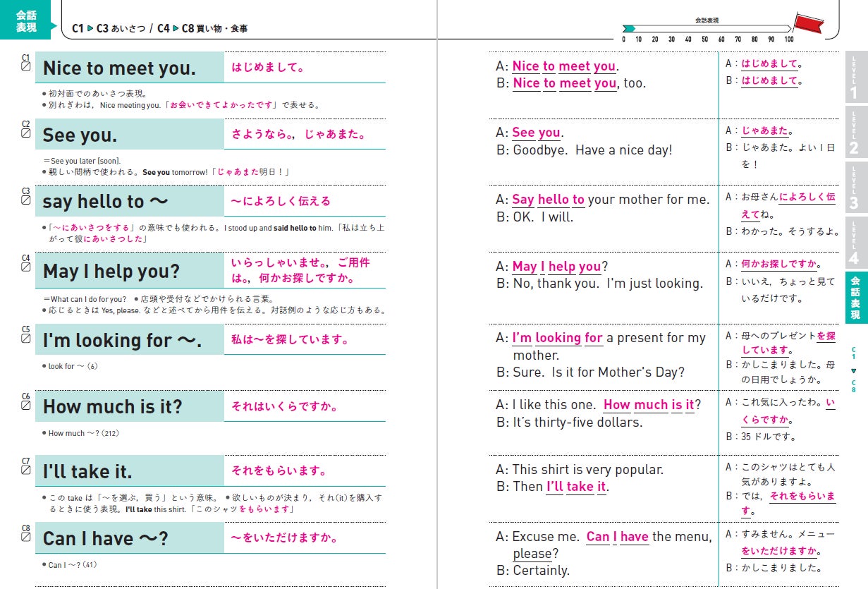868x589 pixels.
Task: Click the header text C4 C8 買い物・食事
Action: pos(202,29)
